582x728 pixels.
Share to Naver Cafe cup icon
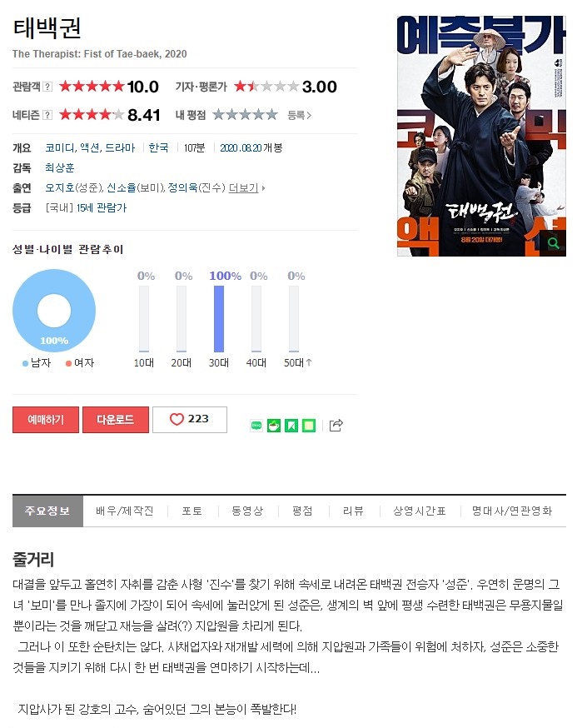[x=274, y=426]
